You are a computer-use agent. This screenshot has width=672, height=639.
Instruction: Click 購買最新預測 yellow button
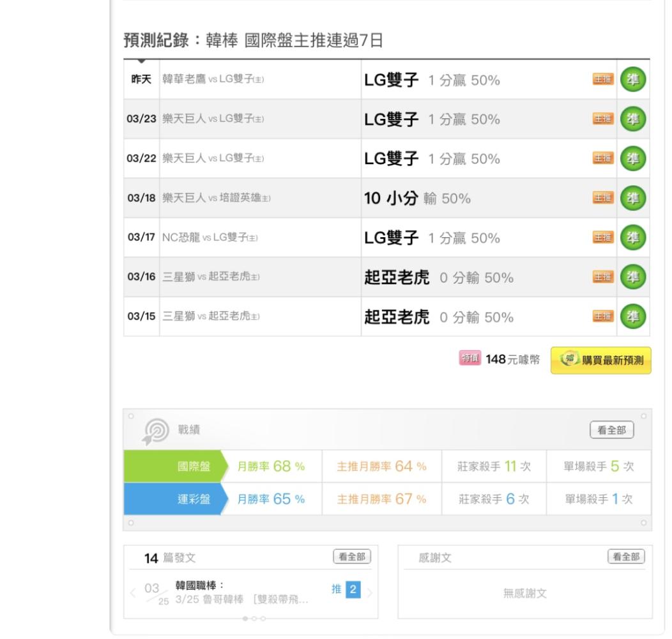click(601, 360)
